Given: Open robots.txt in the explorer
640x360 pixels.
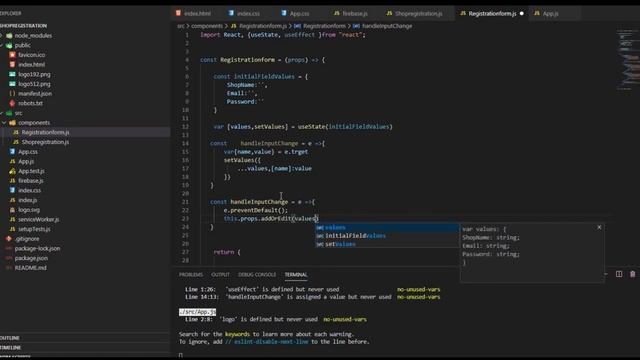Looking at the screenshot, I should pos(30,103).
